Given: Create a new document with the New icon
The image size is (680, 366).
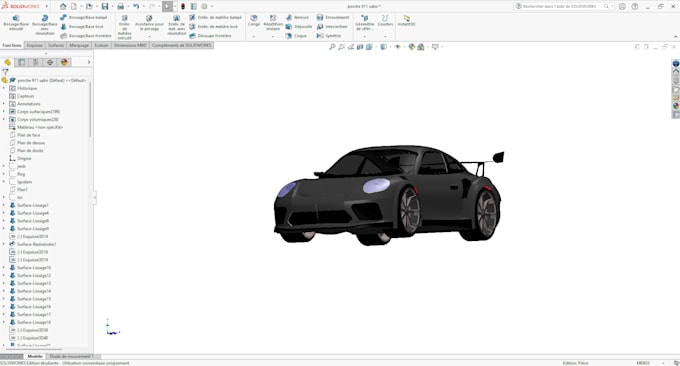Looking at the screenshot, I should pyautogui.click(x=74, y=7).
